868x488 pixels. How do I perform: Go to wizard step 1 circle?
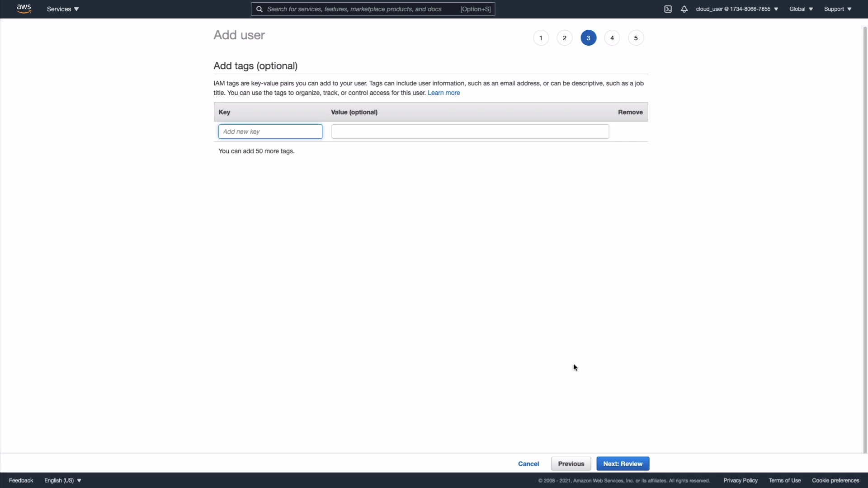541,38
